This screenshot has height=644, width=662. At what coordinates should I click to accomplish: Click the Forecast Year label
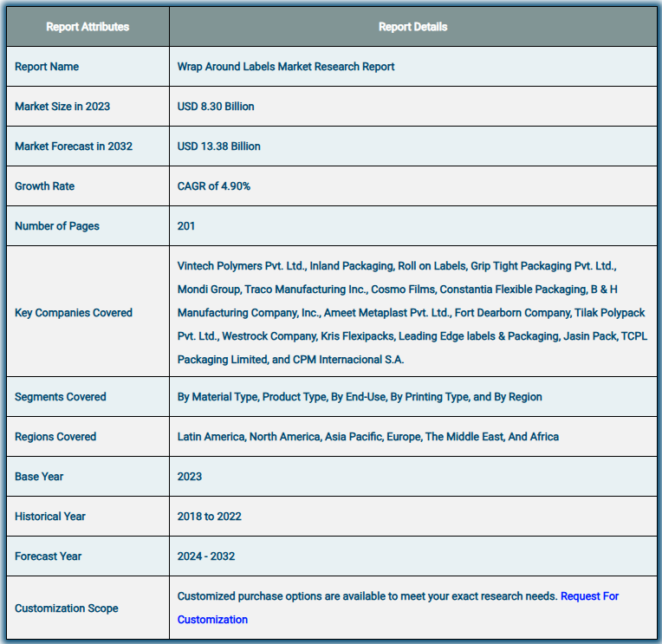point(49,556)
